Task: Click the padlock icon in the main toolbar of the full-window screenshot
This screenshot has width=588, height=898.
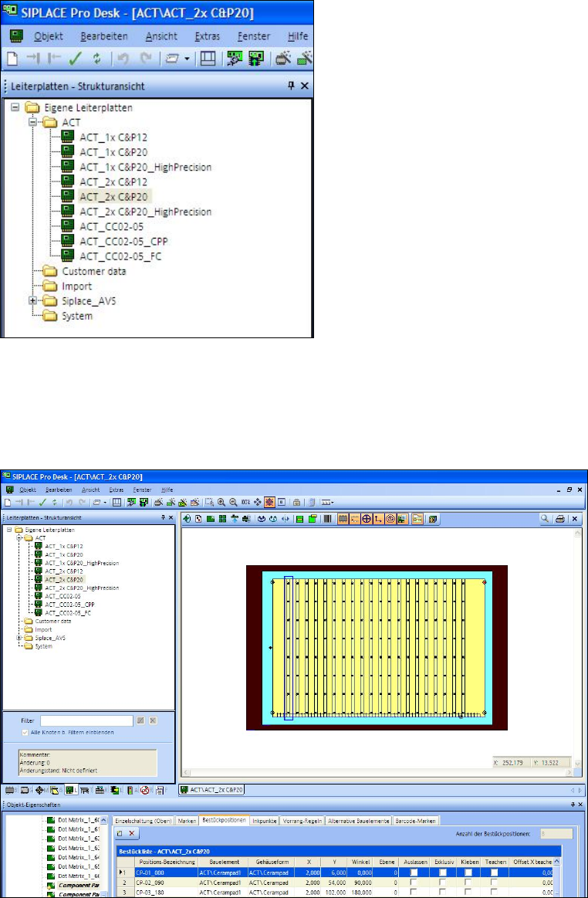Action: (x=296, y=502)
